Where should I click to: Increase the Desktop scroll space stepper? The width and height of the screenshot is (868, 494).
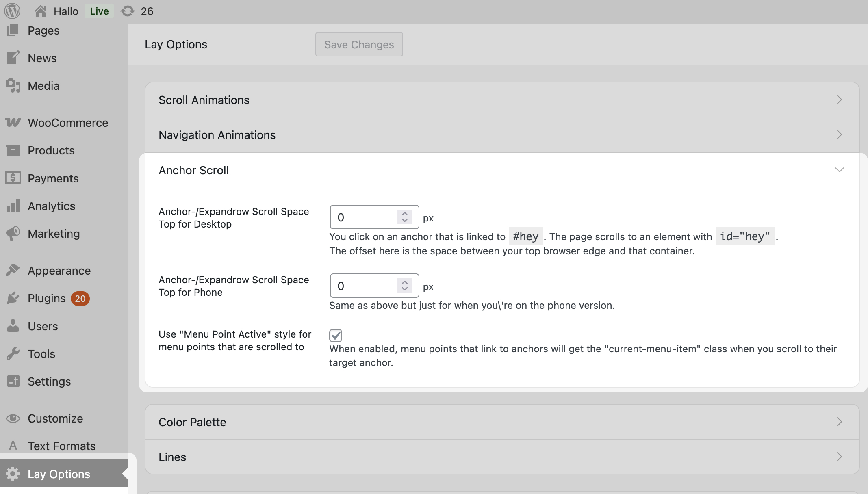point(404,213)
